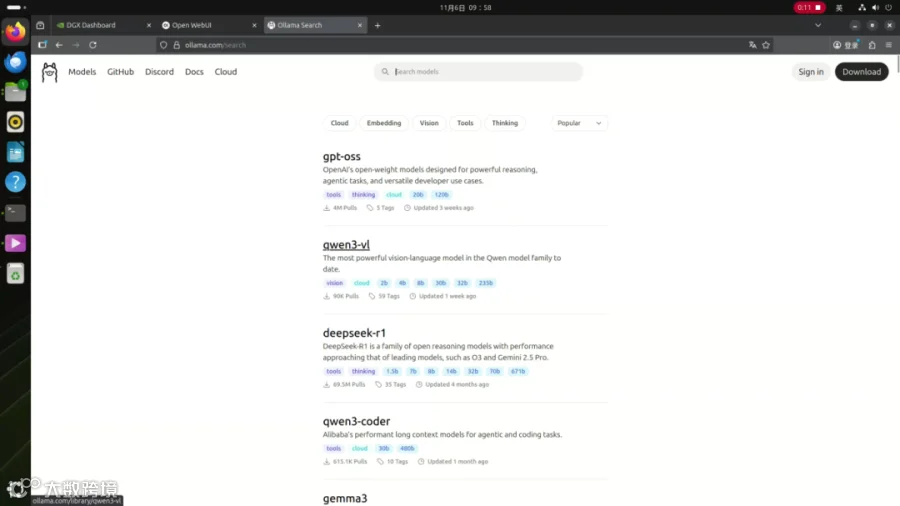900x506 pixels.
Task: Open the extensions puzzle icon
Action: (x=872, y=45)
